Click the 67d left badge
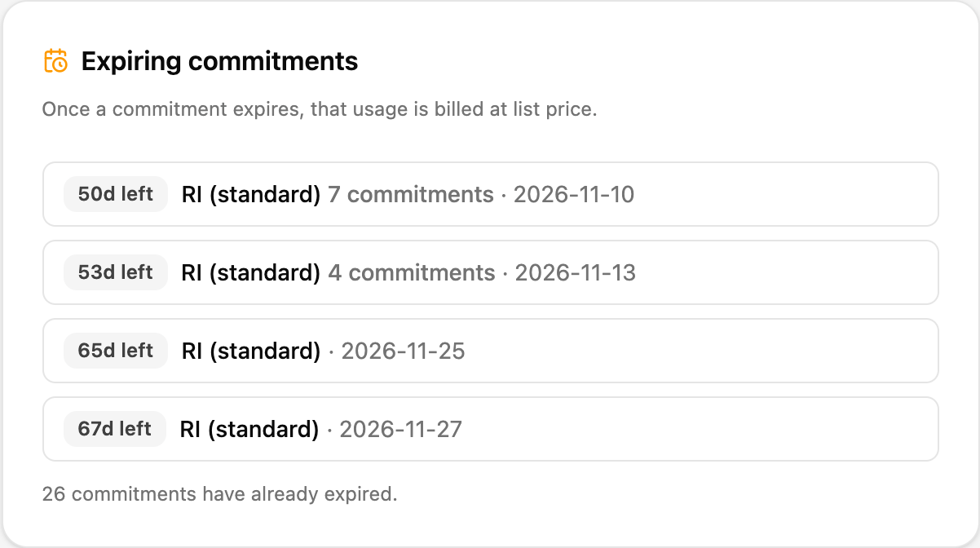980x548 pixels. [115, 429]
